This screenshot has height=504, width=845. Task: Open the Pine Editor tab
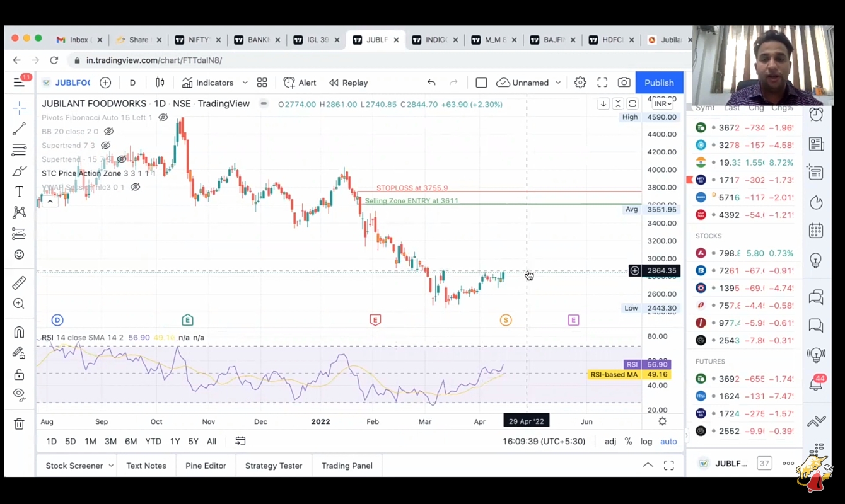click(x=206, y=466)
